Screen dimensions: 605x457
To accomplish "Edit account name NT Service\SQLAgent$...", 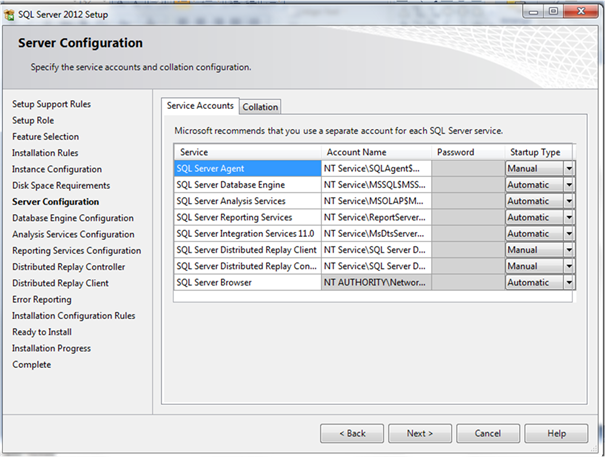I will (376, 169).
